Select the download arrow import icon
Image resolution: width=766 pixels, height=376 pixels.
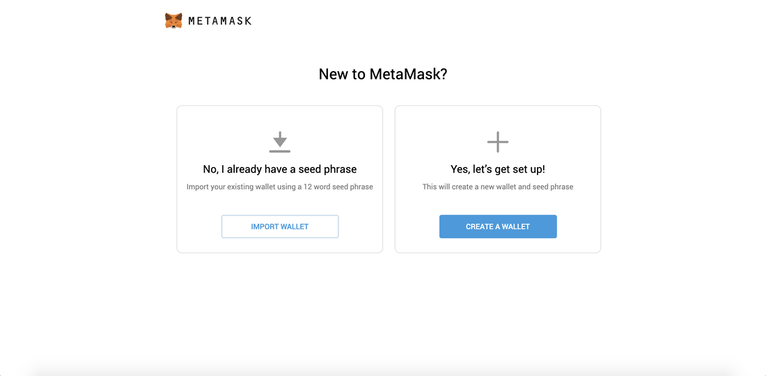tap(279, 142)
